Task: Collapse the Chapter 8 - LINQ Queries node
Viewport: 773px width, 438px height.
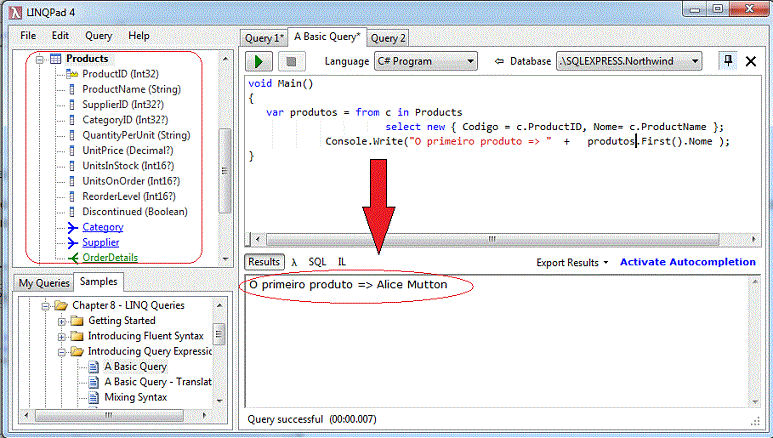Action: (45, 306)
